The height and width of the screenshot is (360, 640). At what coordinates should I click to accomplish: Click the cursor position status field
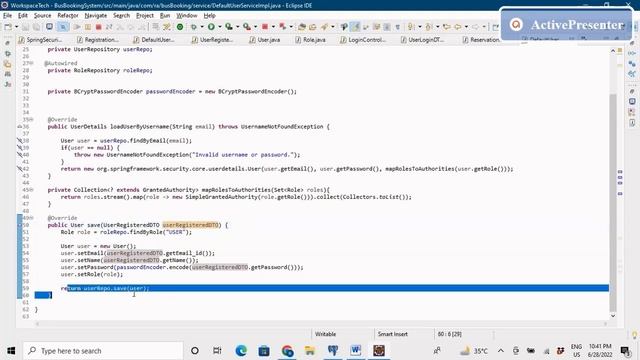450,334
